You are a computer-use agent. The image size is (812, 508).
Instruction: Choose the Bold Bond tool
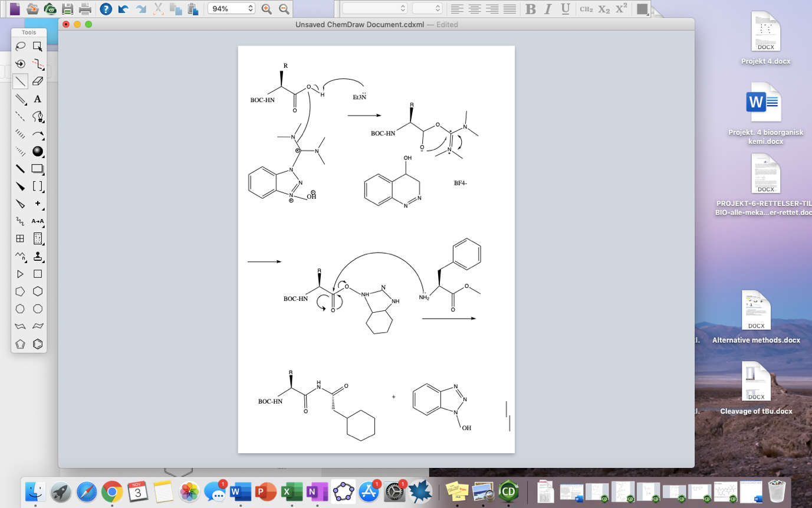coord(20,169)
